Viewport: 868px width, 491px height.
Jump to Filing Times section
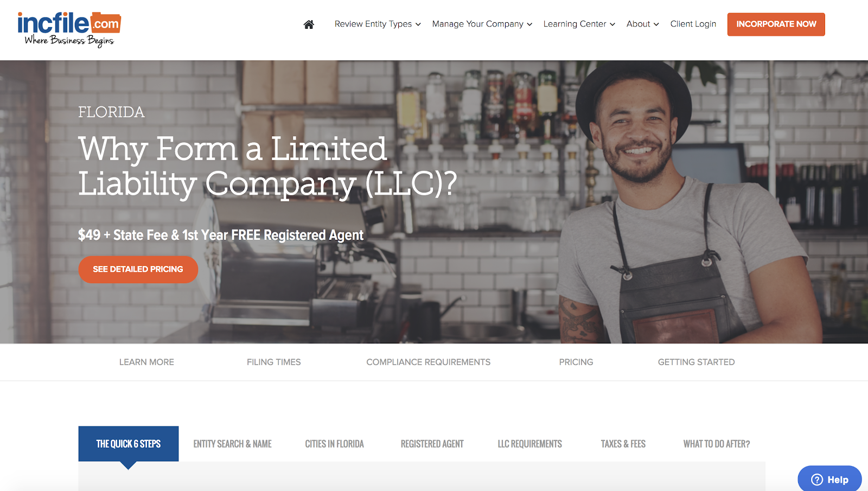click(x=273, y=362)
